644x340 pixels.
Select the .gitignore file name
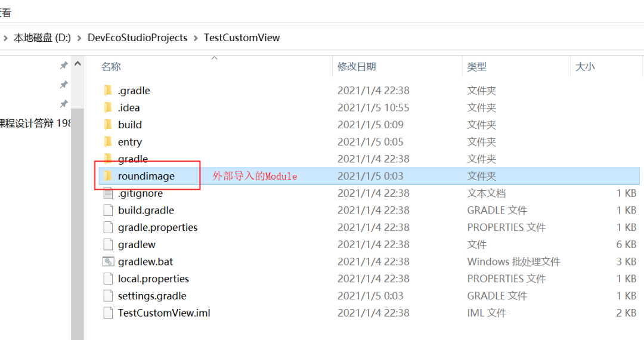(141, 193)
